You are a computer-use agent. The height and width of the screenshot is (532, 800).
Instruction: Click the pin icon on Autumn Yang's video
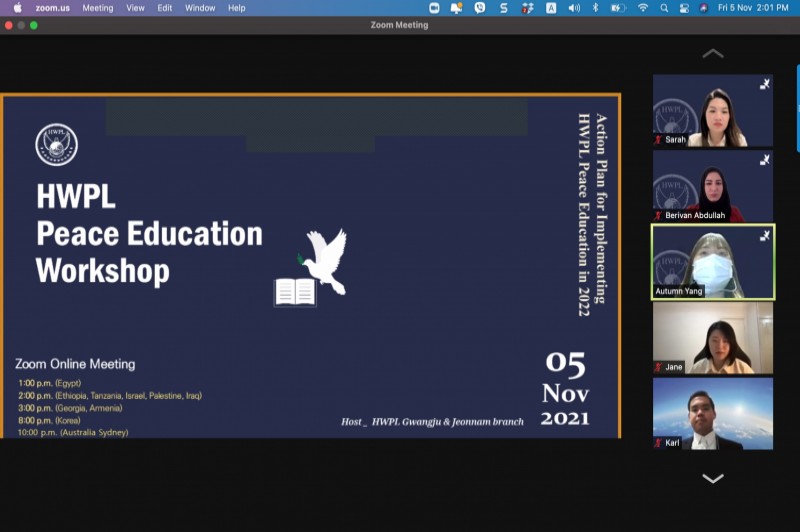click(x=765, y=235)
